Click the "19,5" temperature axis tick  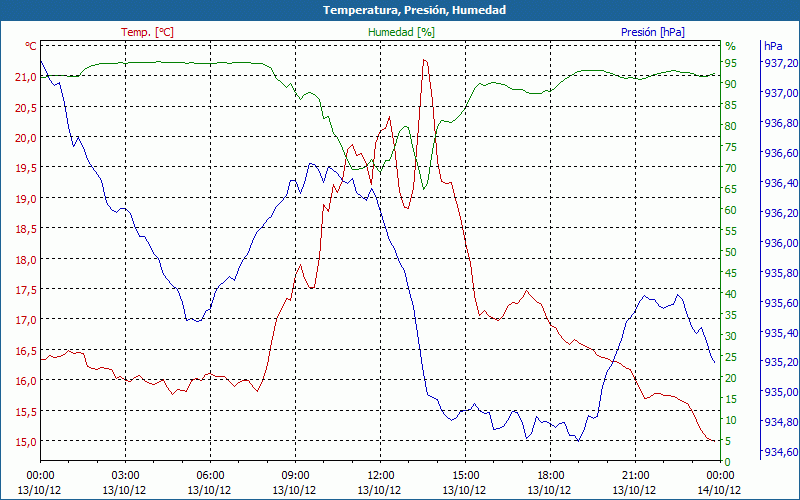pyautogui.click(x=25, y=168)
